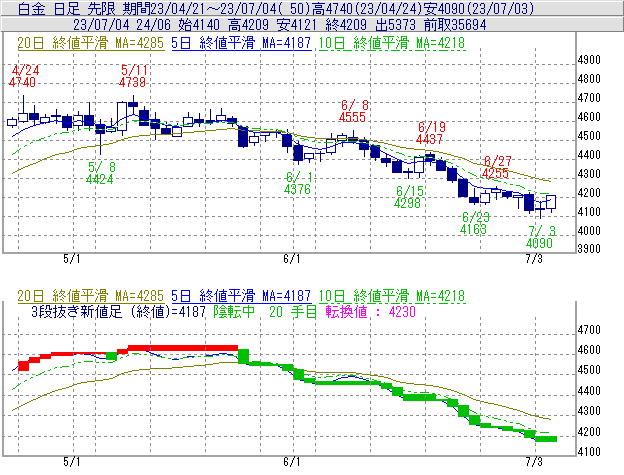Image resolution: width=624 pixels, height=475 pixels.
Task: Click the 7/3 date label under line-break chart
Action: (534, 462)
